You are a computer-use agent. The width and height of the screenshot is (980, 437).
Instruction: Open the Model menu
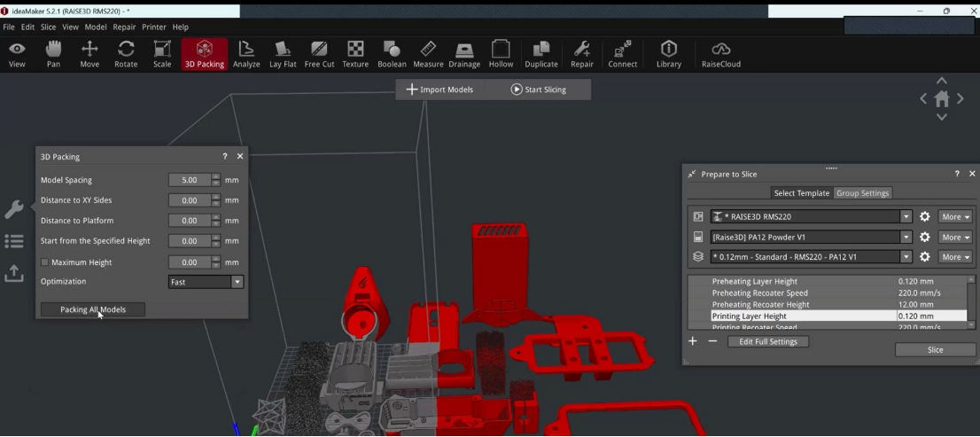(96, 27)
